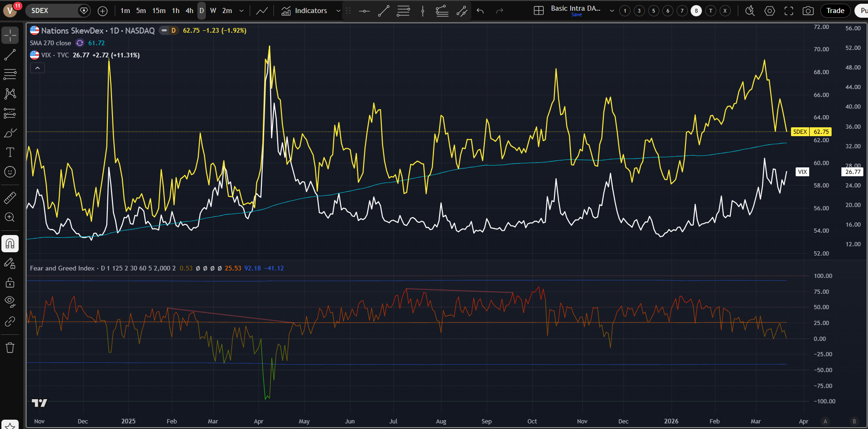Image resolution: width=868 pixels, height=429 pixels.
Task: Click the SDEX symbol search field
Action: coord(51,11)
